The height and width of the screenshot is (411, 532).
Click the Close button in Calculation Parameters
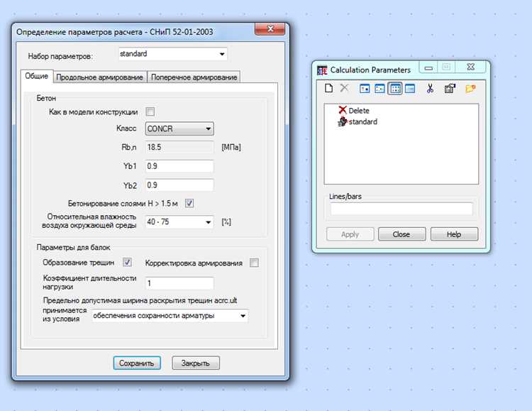[x=401, y=234]
